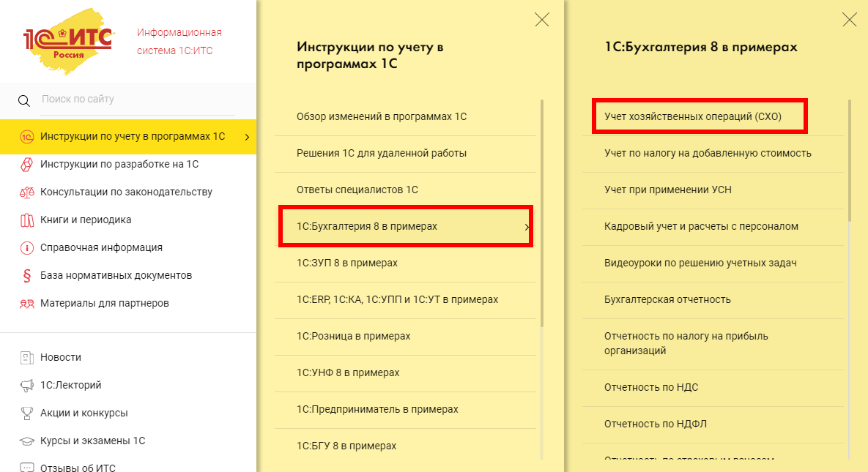
Task: Open Консультации по законодательству
Action: (126, 192)
